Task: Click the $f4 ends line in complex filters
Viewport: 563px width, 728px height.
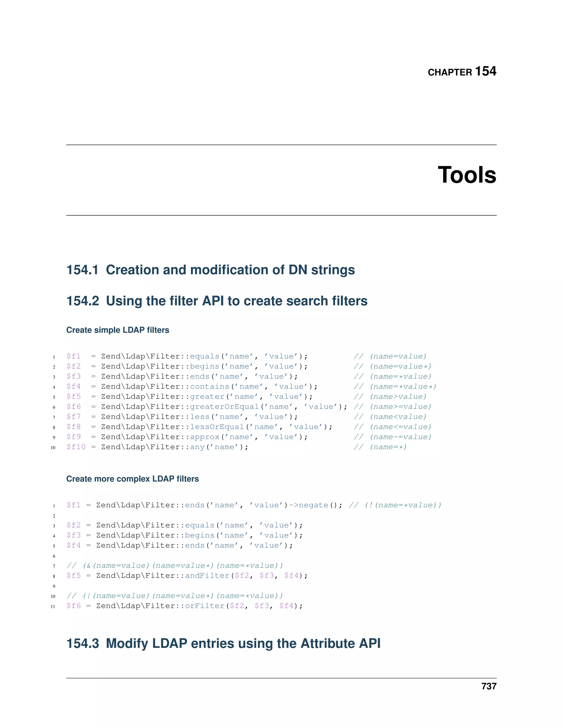Action: point(180,545)
